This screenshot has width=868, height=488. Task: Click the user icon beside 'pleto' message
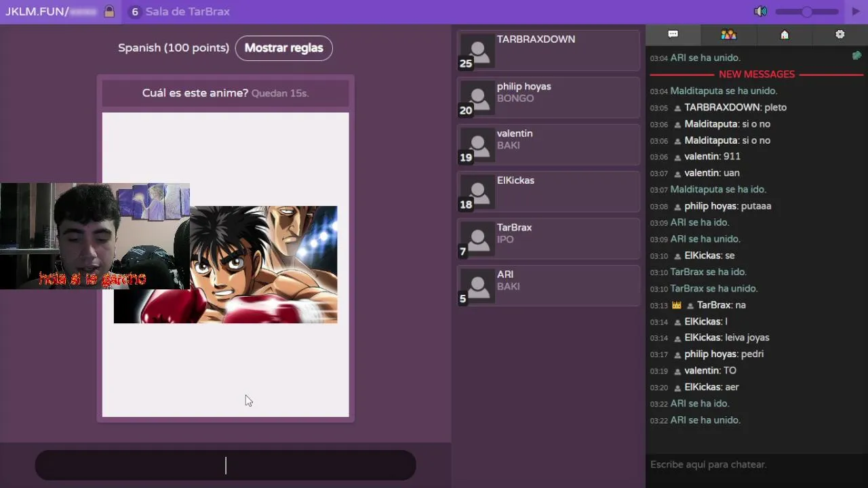(x=677, y=108)
